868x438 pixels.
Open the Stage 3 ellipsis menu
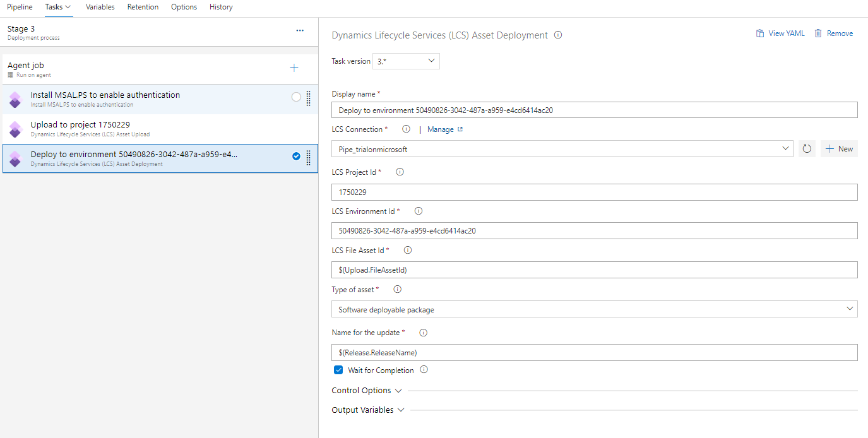(300, 30)
